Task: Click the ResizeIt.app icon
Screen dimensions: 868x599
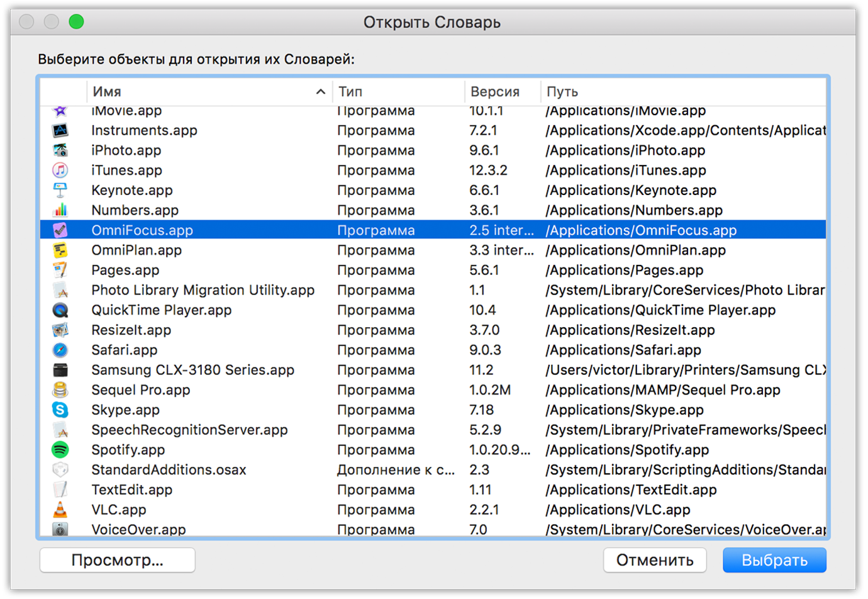Action: pyautogui.click(x=60, y=330)
